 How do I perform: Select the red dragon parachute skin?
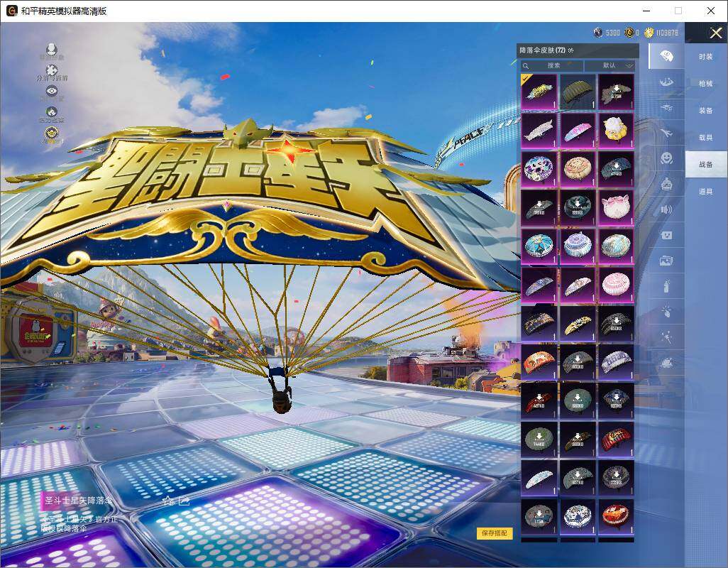[x=616, y=439]
